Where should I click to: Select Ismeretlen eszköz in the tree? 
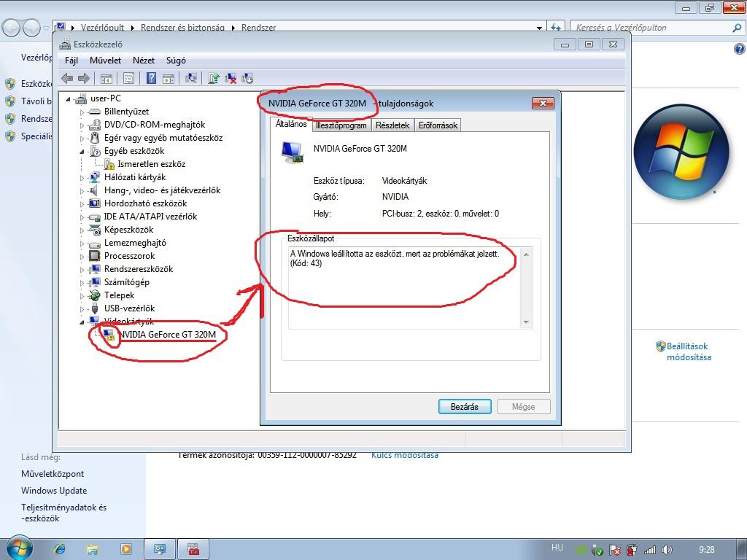click(152, 164)
